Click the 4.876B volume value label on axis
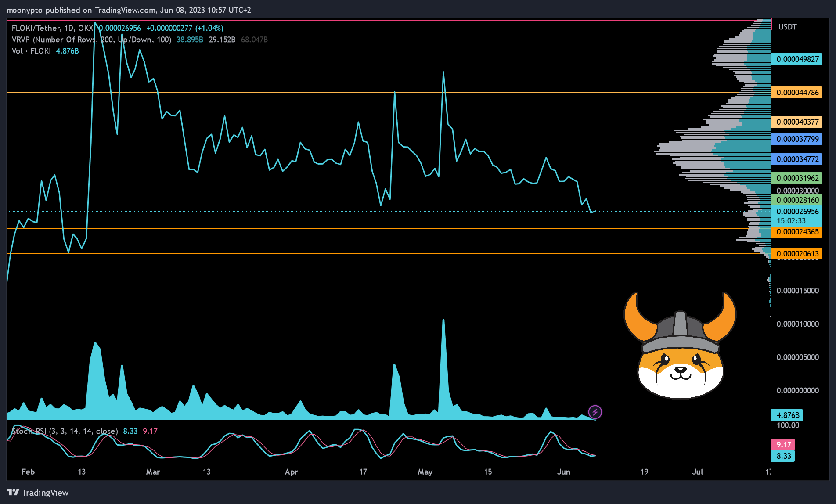The height and width of the screenshot is (504, 836). pyautogui.click(x=787, y=415)
